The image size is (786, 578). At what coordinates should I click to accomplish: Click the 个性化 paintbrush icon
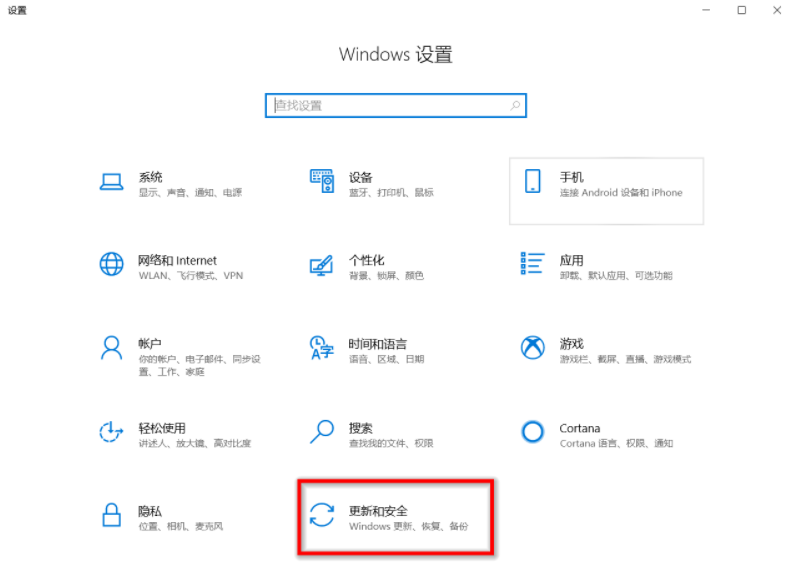pos(321,265)
